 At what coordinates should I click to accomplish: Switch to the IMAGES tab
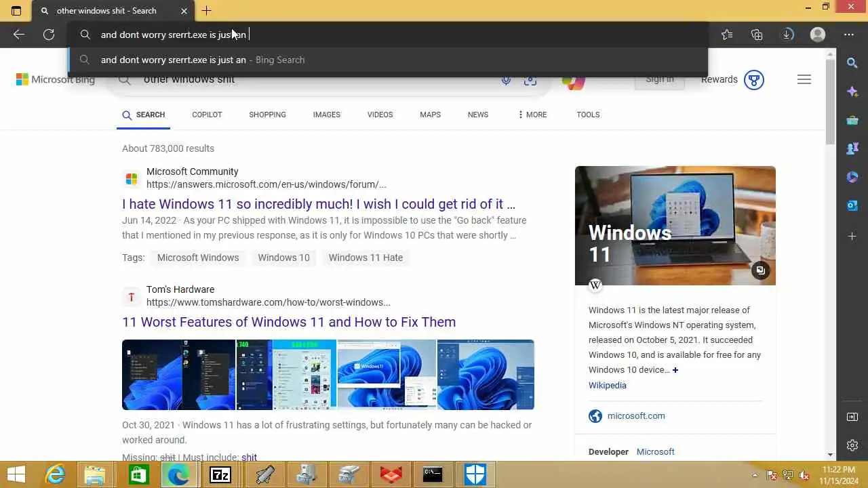326,115
